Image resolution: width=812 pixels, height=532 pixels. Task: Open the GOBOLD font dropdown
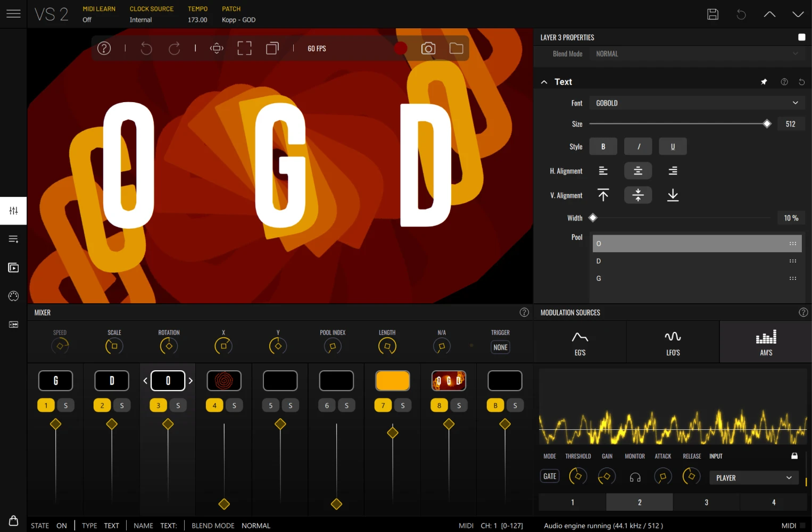pyautogui.click(x=697, y=103)
